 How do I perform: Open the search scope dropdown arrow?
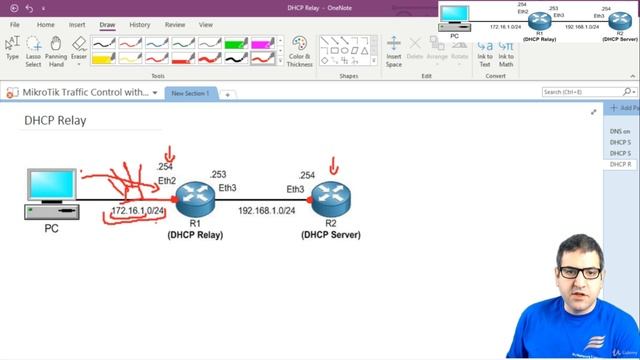pyautogui.click(x=633, y=92)
